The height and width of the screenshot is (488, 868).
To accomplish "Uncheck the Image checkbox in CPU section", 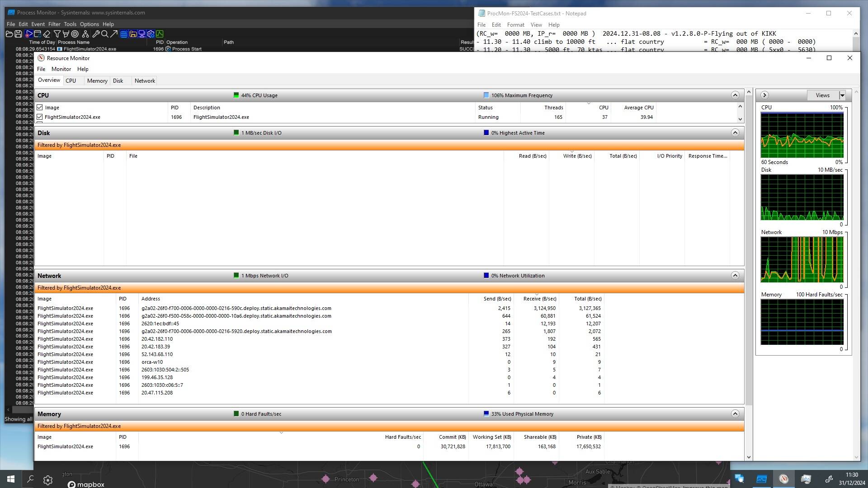I will point(41,107).
